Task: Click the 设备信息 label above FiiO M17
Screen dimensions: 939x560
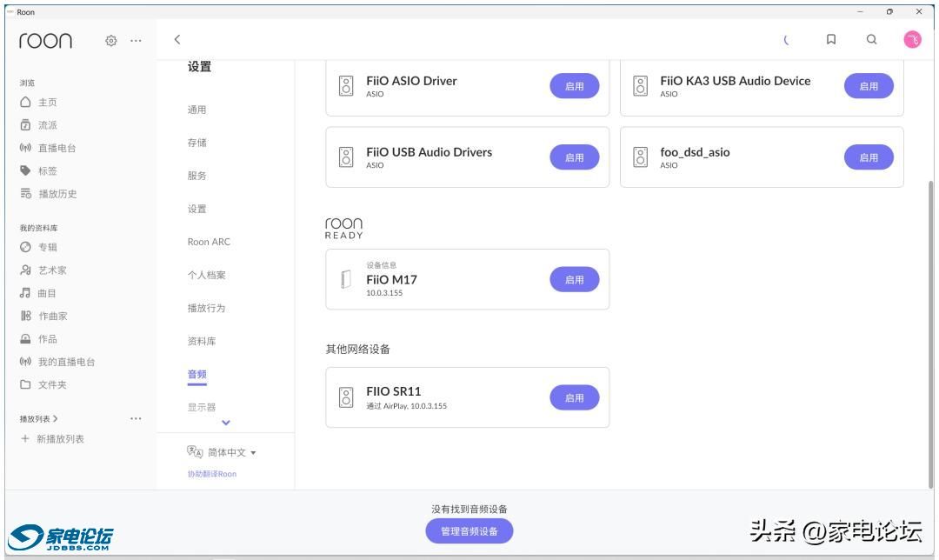Action: click(x=382, y=264)
